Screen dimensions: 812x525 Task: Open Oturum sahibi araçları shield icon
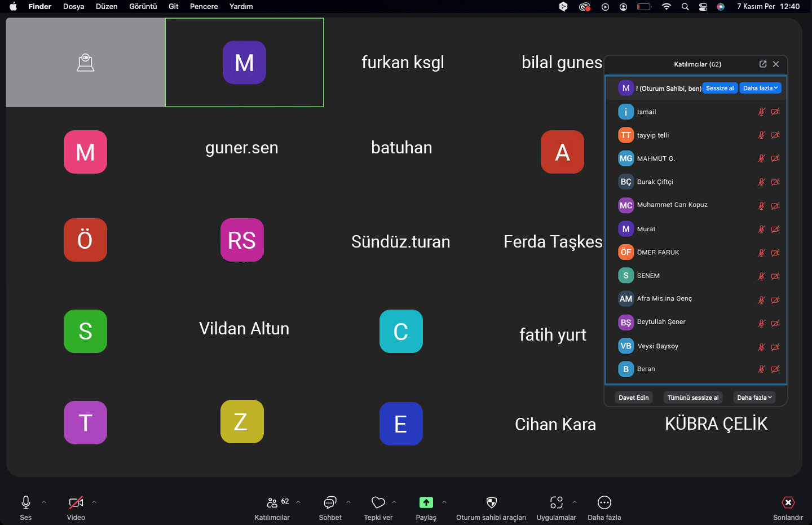tap(491, 502)
